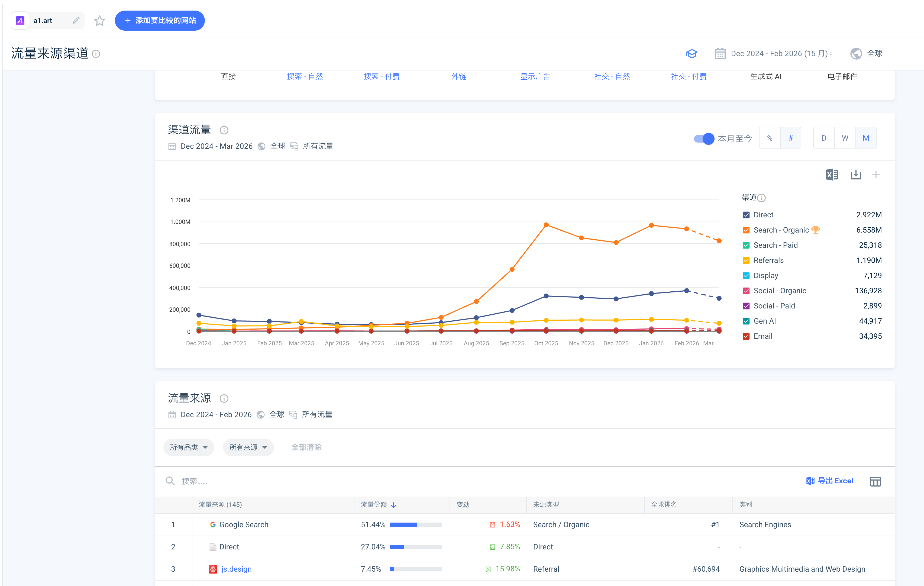Disable the Gen AI channel checkbox
This screenshot has width=924, height=586.
[746, 321]
